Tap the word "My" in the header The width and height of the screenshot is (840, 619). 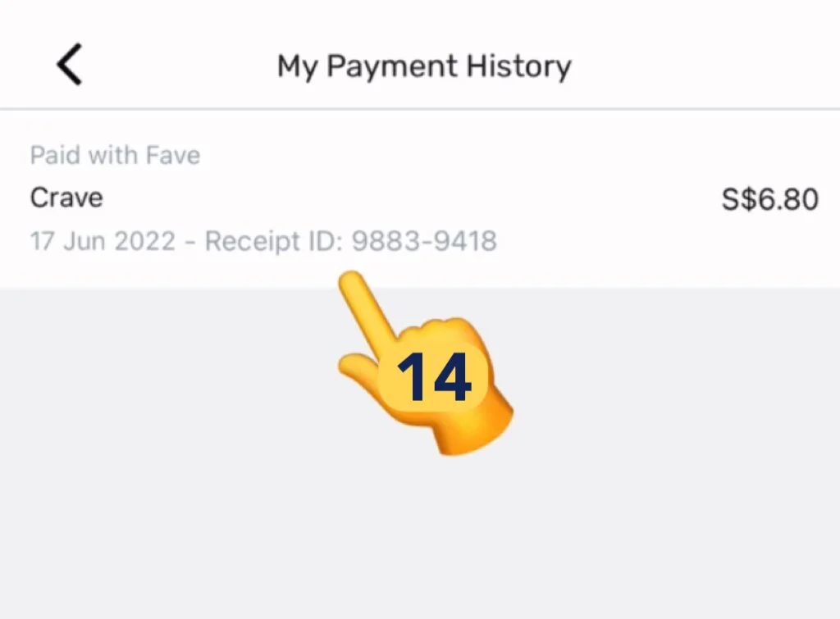[297, 66]
